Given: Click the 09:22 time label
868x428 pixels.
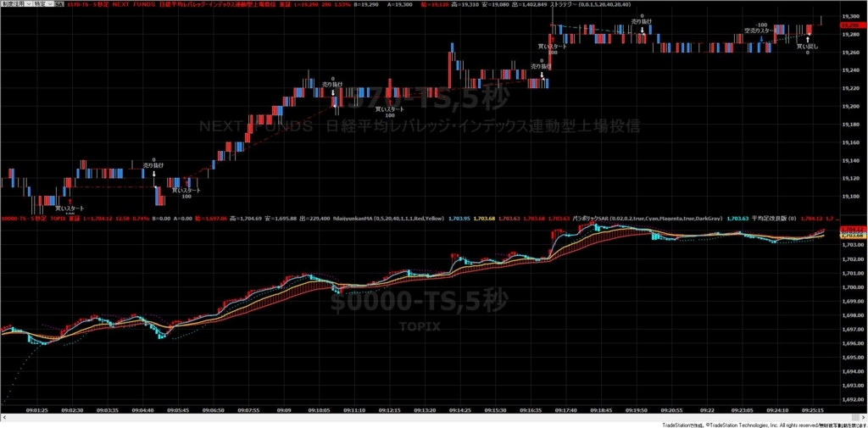Looking at the screenshot, I should (x=708, y=411).
